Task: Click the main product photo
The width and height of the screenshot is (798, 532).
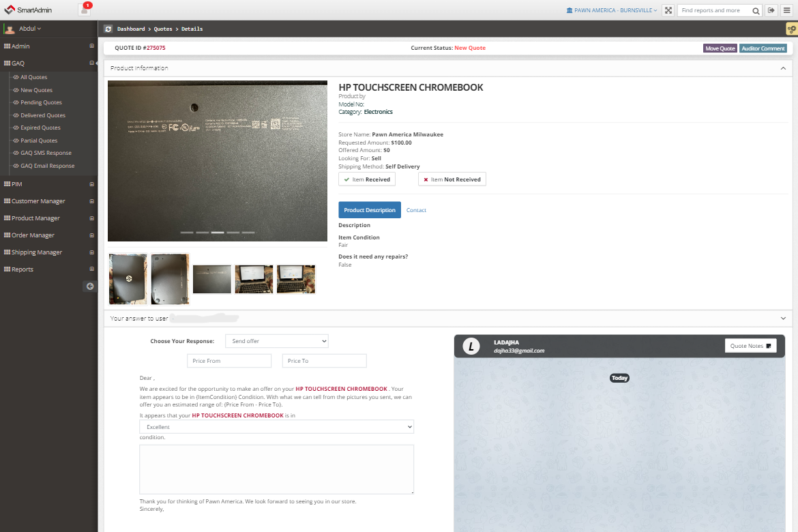Action: (x=218, y=161)
